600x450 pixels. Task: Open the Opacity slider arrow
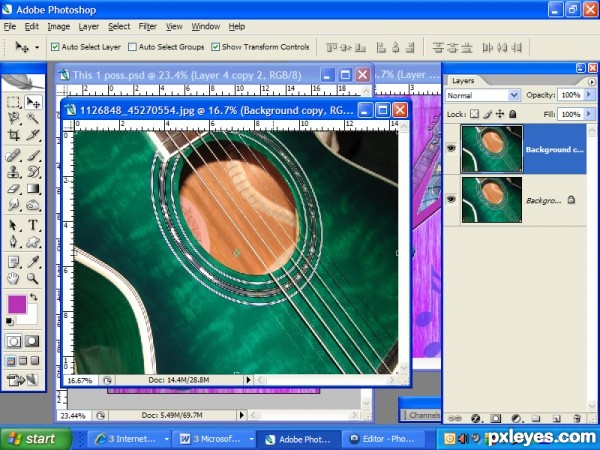click(589, 95)
